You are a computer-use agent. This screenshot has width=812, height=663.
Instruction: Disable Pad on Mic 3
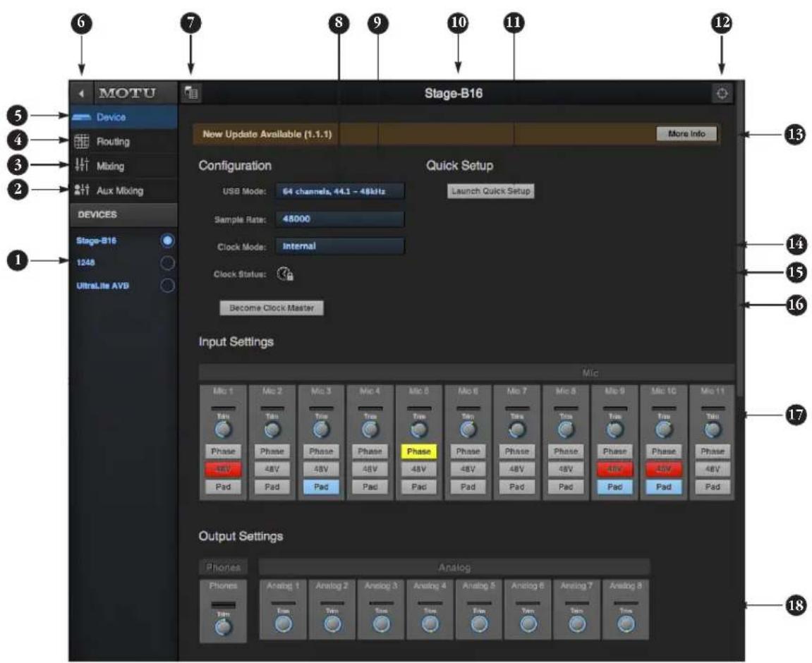321,487
